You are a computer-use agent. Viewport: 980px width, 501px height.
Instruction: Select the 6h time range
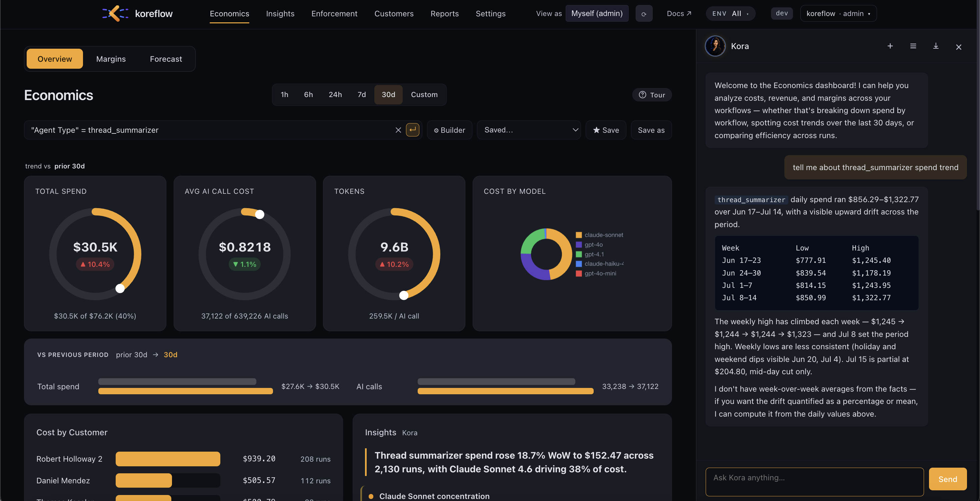click(x=308, y=95)
